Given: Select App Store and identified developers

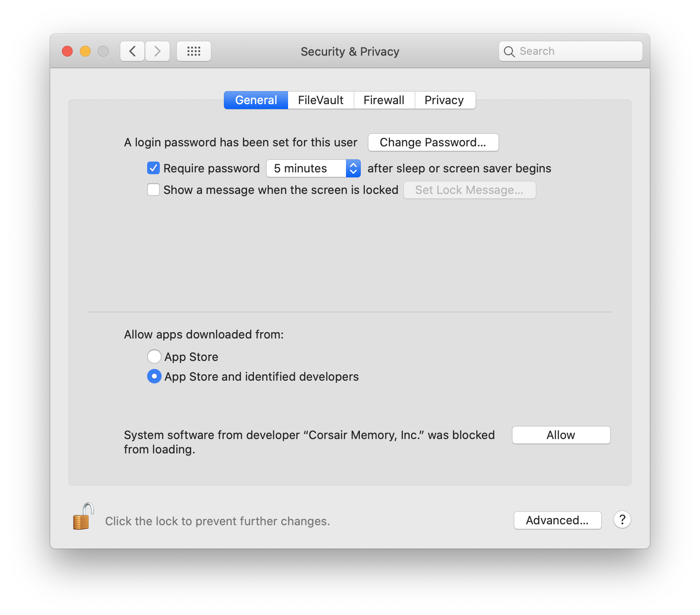Looking at the screenshot, I should pos(154,377).
